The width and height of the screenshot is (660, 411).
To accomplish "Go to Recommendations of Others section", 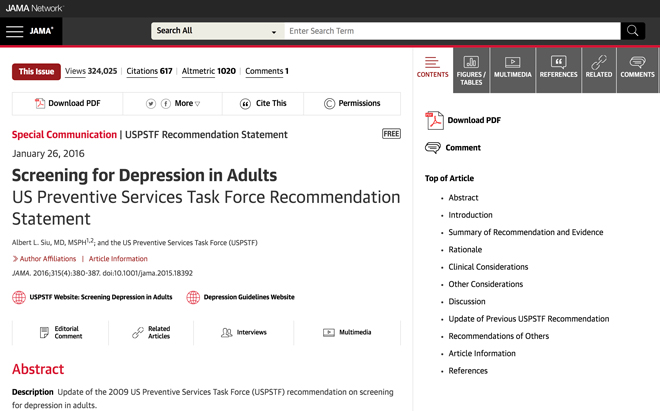I will coord(499,336).
